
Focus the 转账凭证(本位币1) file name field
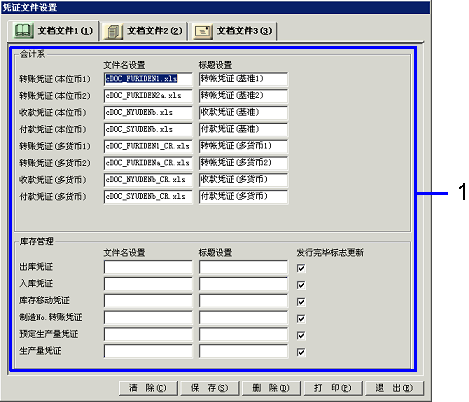[148, 79]
